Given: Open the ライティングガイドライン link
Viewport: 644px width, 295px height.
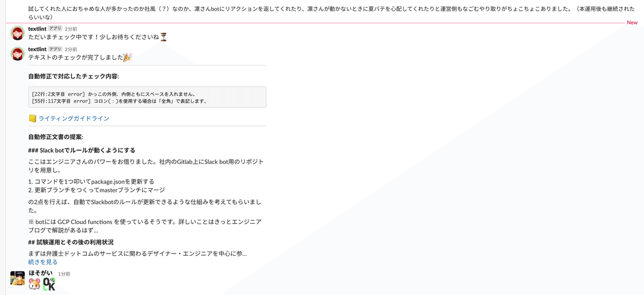Looking at the screenshot, I should pyautogui.click(x=74, y=118).
